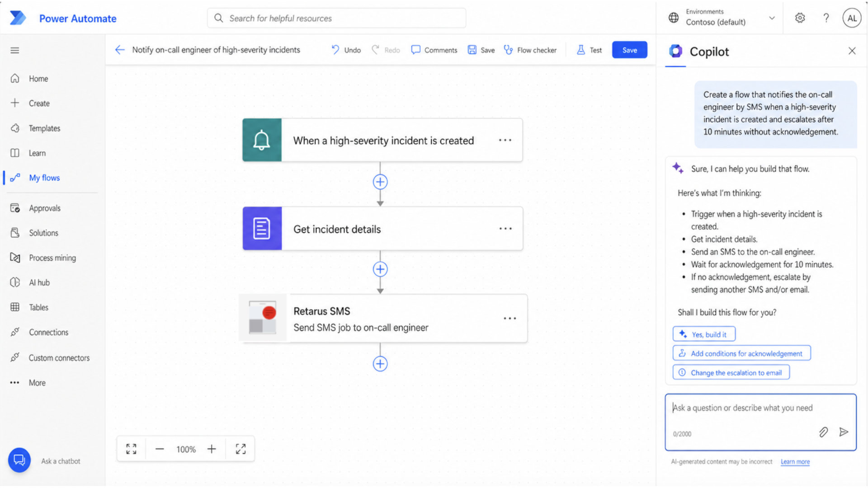The height and width of the screenshot is (488, 868).
Task: Click the 100% zoom level
Action: 186,449
